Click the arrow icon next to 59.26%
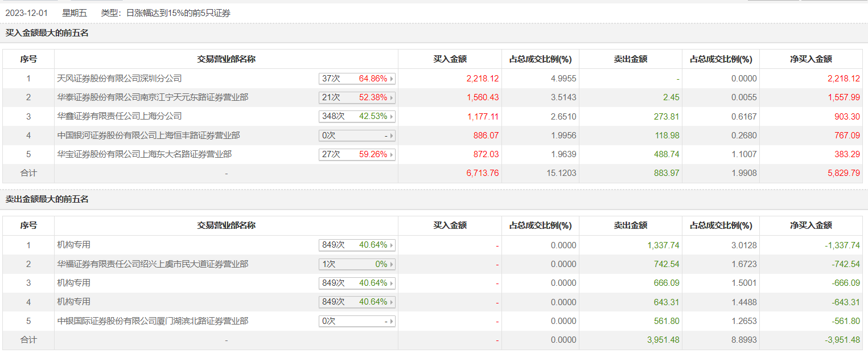The image size is (868, 353). [x=392, y=154]
